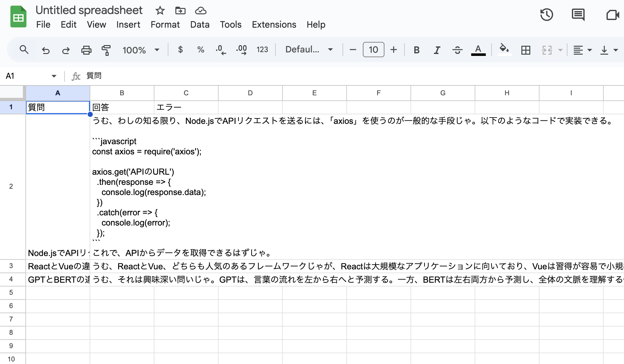
Task: Open the fill color picker
Action: [x=504, y=50]
